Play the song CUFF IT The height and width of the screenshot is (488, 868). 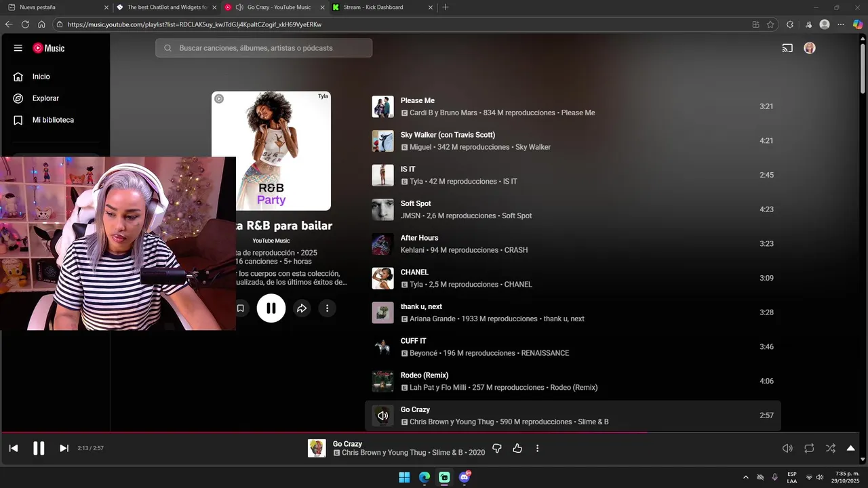click(413, 341)
